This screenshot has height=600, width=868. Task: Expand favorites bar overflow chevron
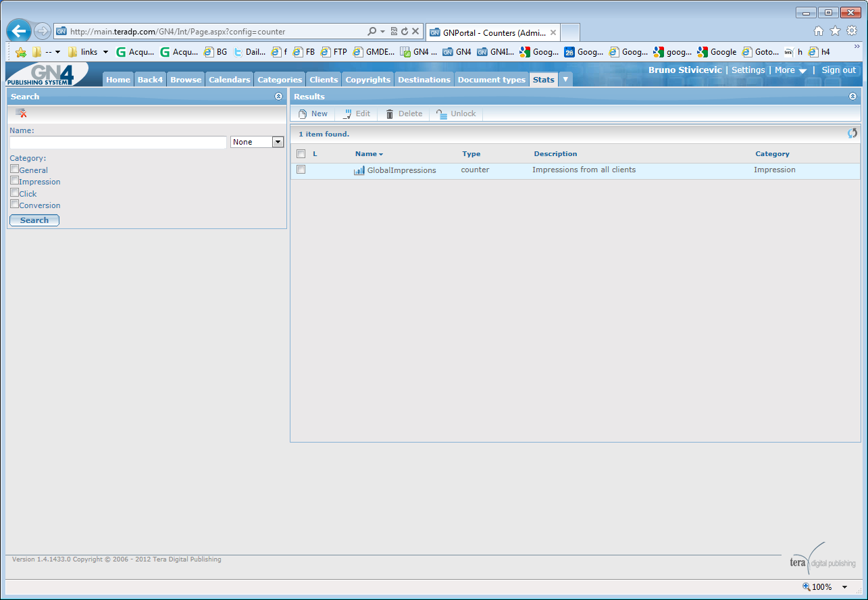(x=857, y=47)
